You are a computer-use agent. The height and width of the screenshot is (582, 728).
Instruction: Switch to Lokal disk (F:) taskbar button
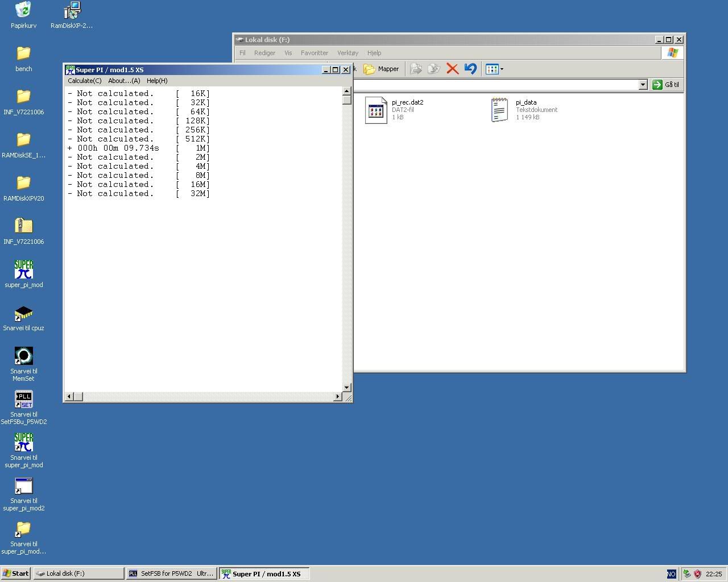point(78,573)
